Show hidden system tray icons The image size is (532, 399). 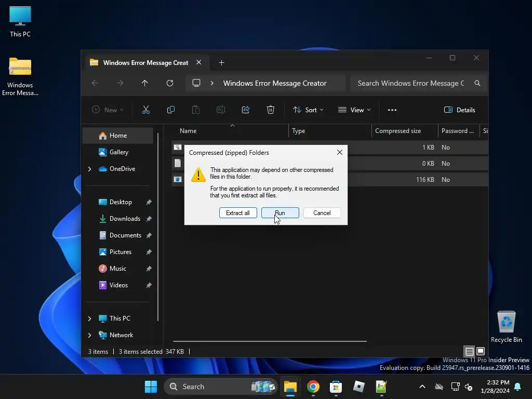(x=422, y=387)
